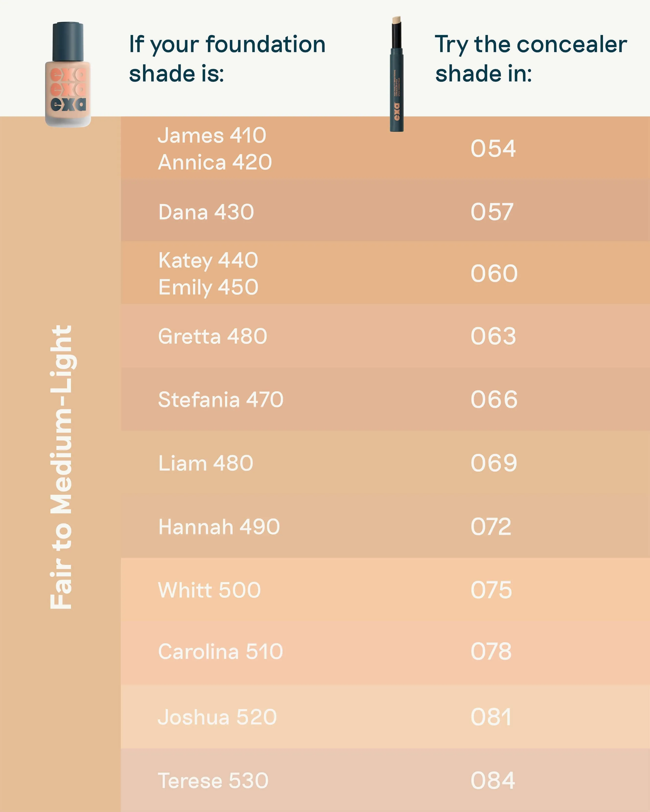Image resolution: width=650 pixels, height=812 pixels.
Task: Select the Annica 420 foundation shade
Action: coord(215,162)
